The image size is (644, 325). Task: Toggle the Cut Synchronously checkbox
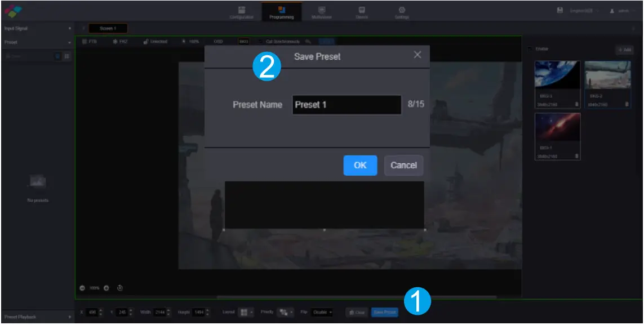click(260, 42)
